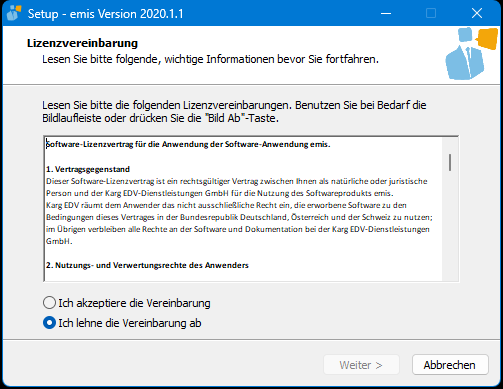Click the instruction line mentioning 'Bild Ab'-Taste
The width and height of the screenshot is (503, 389).
tap(160, 118)
